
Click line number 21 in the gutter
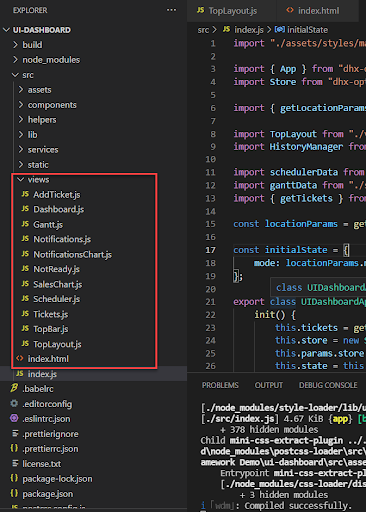pos(210,302)
